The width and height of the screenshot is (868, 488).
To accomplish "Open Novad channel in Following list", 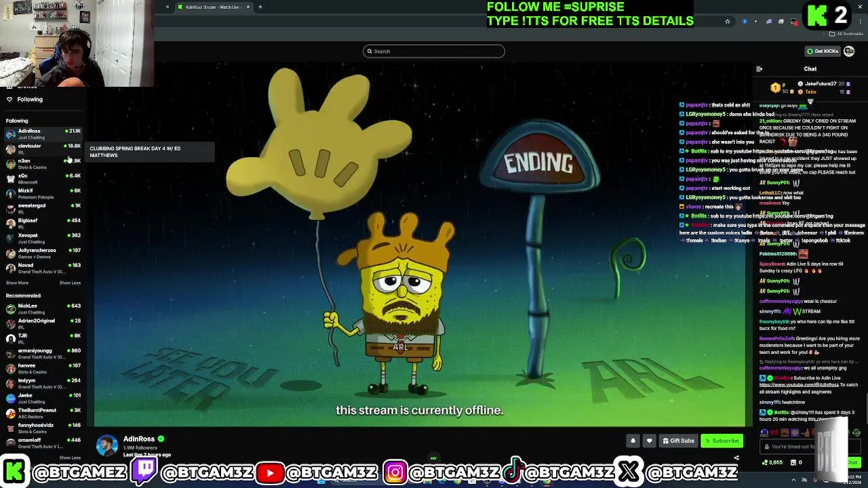I will (x=43, y=268).
